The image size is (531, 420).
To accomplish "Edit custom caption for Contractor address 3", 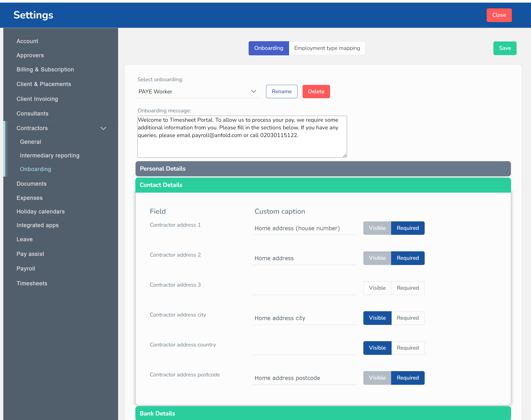I will (x=304, y=288).
